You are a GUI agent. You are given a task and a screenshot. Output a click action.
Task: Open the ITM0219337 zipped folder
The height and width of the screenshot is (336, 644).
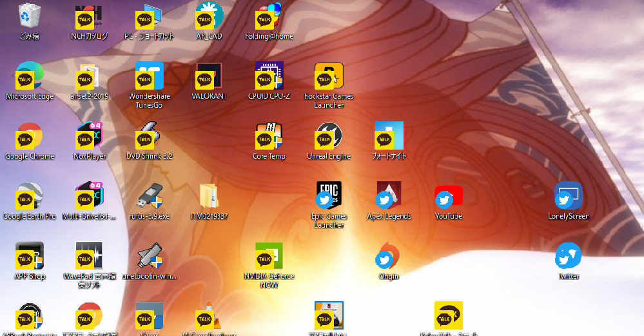click(x=209, y=195)
